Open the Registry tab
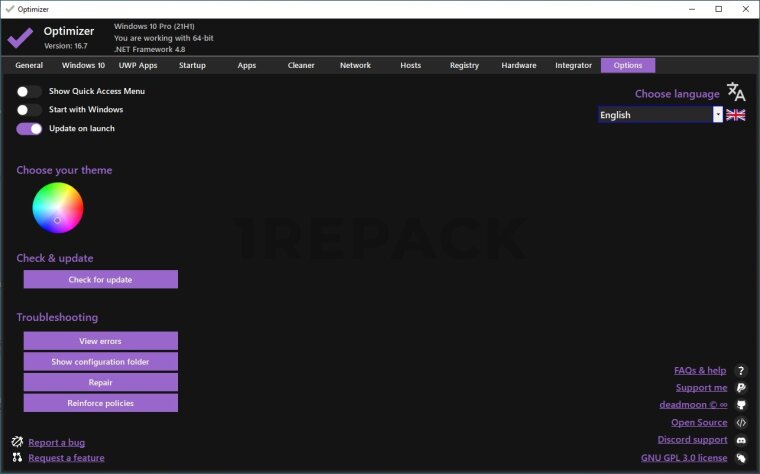760x474 pixels. pos(464,65)
